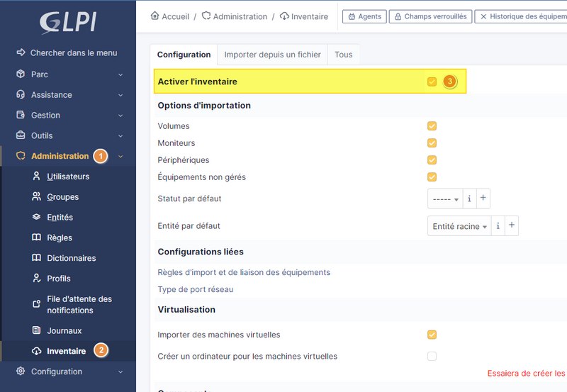Click the home icon in the breadcrumb
Image resolution: width=567 pixels, height=392 pixels.
point(155,16)
